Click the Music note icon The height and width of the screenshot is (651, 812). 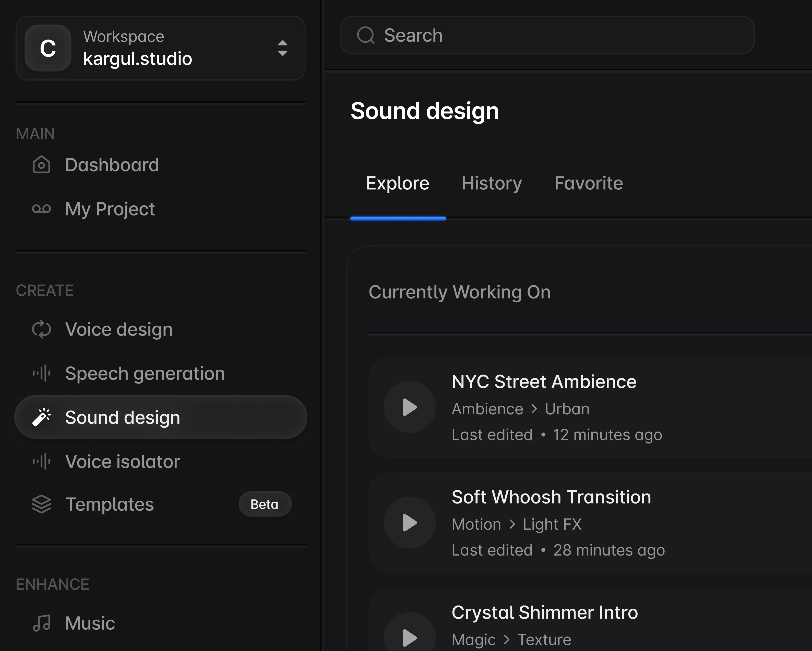41,623
